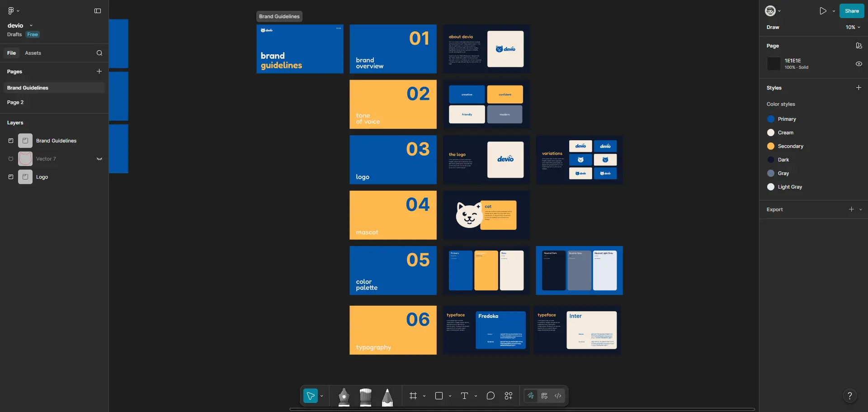Open the Actions components tool
Image resolution: width=868 pixels, height=412 pixels.
point(509,396)
